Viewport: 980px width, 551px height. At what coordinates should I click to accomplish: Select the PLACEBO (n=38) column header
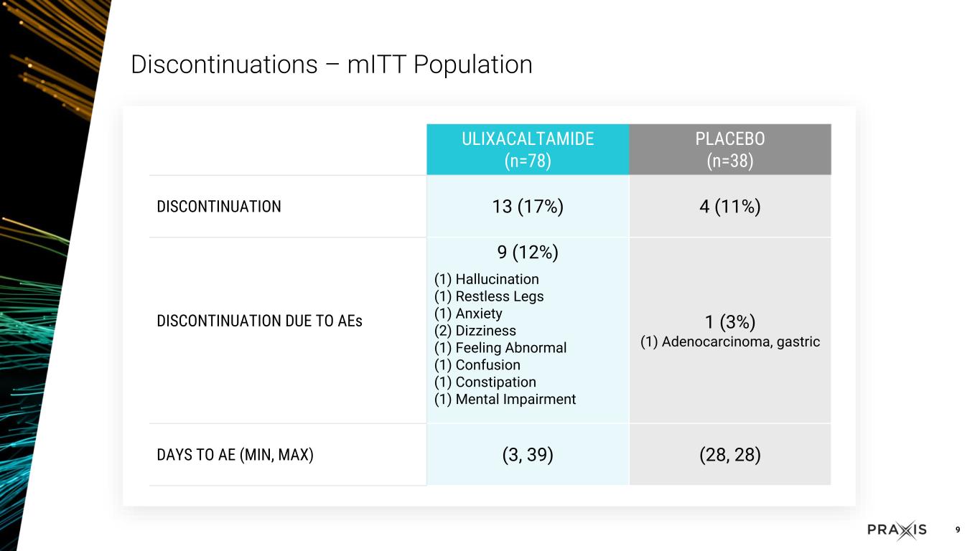point(729,149)
